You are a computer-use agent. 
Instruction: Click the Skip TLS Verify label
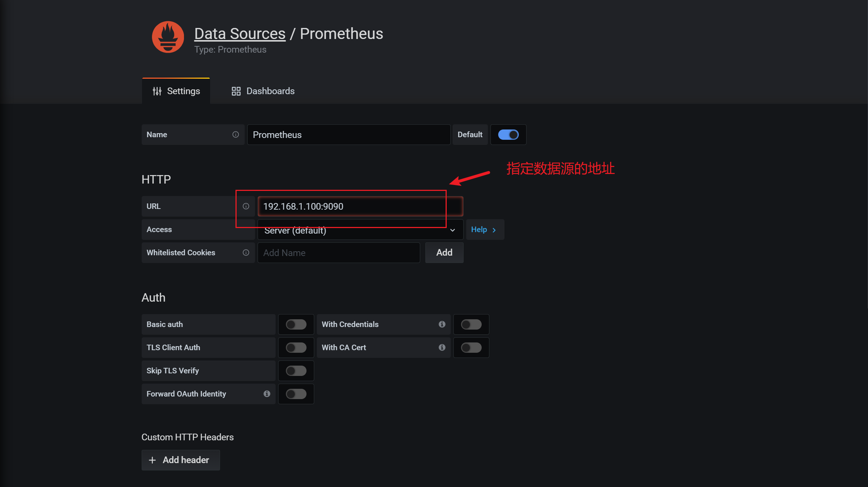coord(173,371)
